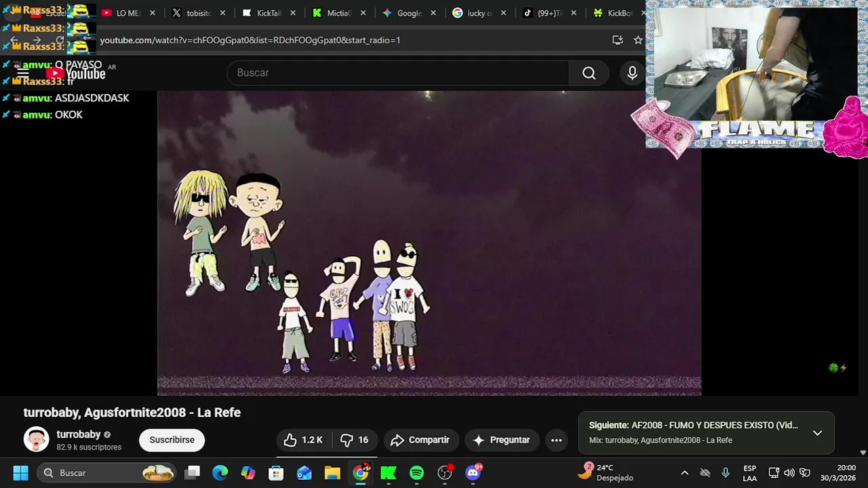Show hidden system tray icons
The image size is (868, 488).
coord(684,472)
